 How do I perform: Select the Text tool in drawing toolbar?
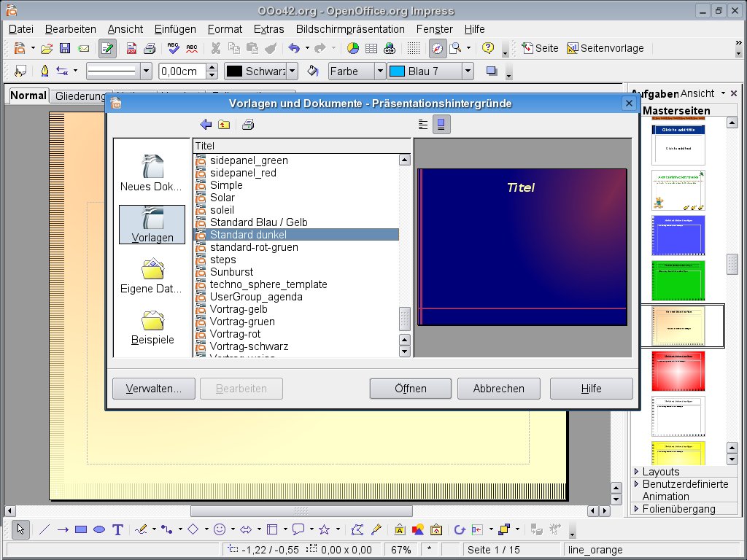[x=117, y=530]
